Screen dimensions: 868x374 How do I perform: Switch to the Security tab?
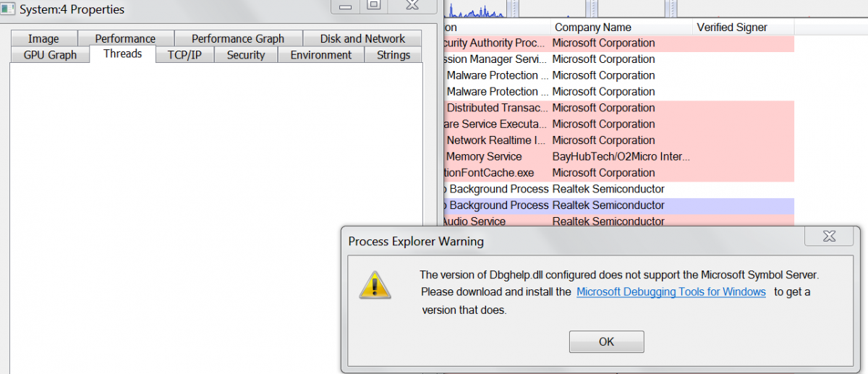click(x=246, y=55)
